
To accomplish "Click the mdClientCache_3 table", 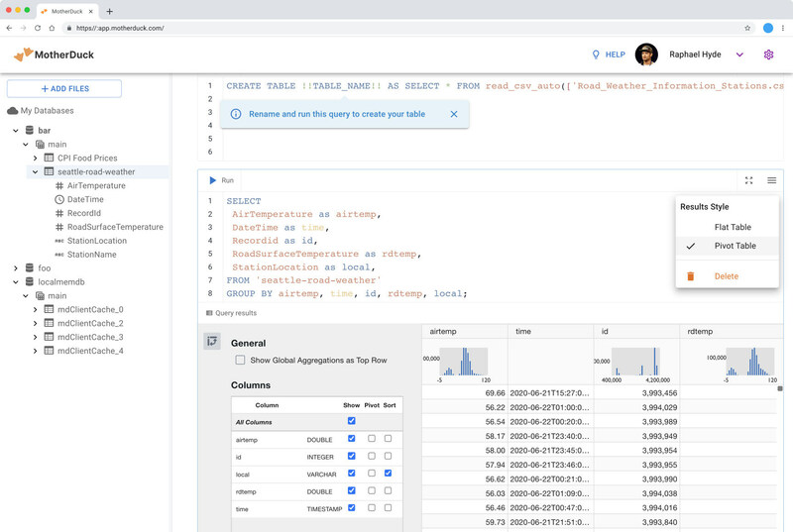I will tap(90, 337).
